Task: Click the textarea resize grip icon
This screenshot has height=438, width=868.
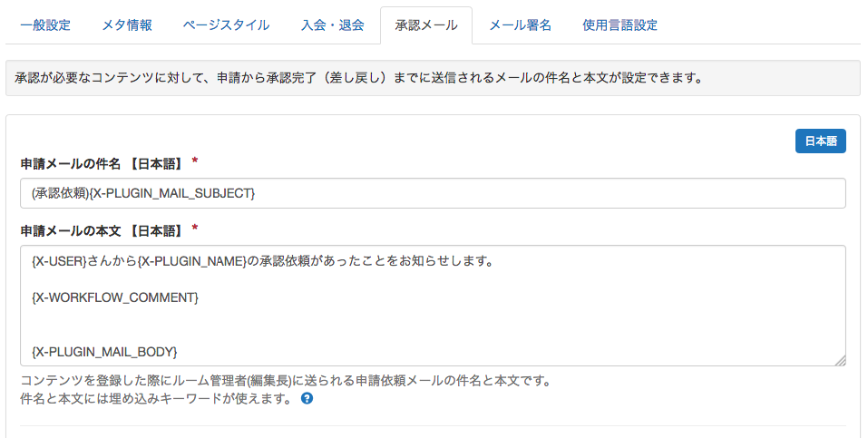Action: coord(840,360)
